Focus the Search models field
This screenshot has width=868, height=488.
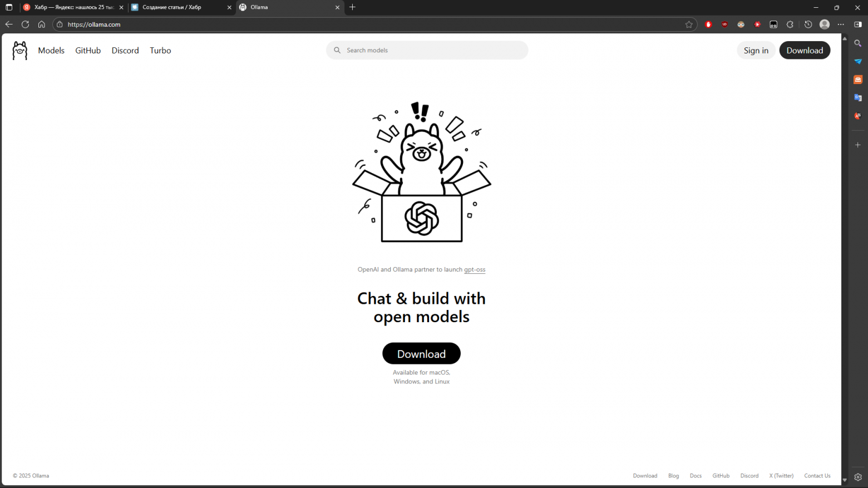tap(427, 50)
